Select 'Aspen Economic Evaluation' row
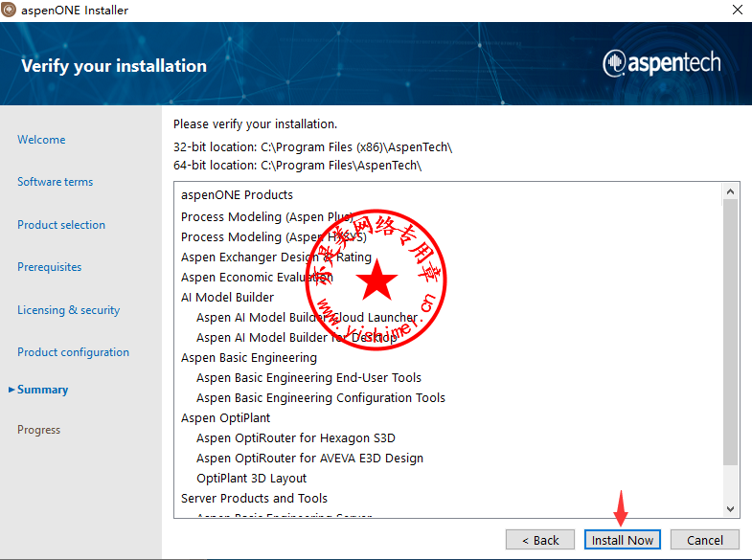 (257, 278)
